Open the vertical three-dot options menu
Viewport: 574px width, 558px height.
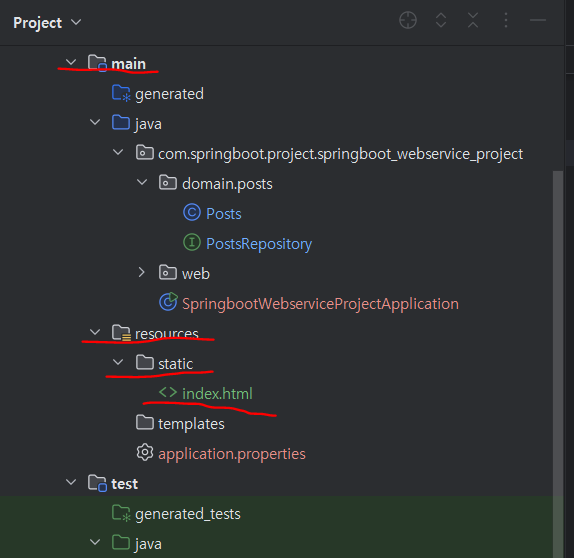(506, 20)
